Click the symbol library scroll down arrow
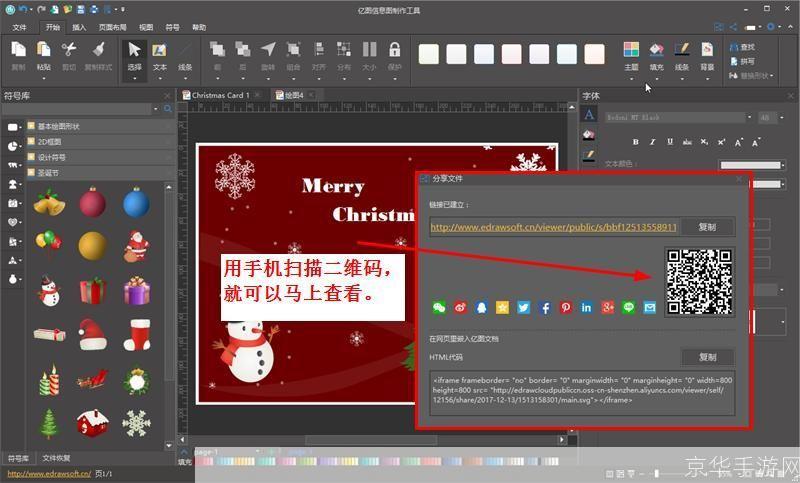Viewport: 800px width, 483px height. [169, 445]
